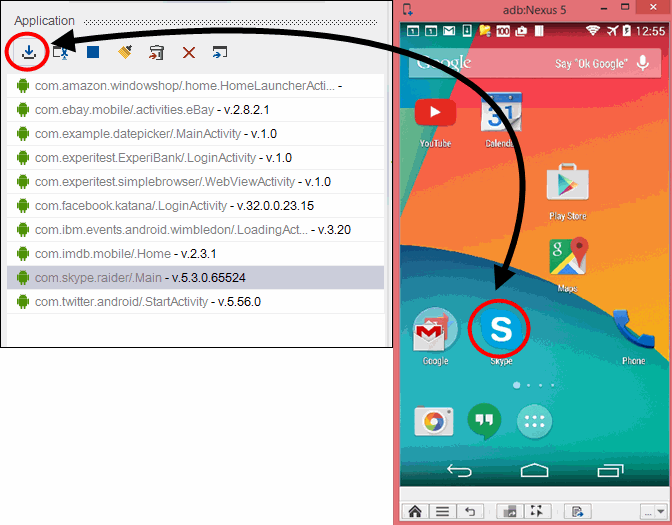Tap the 12:55 clock in status bar
Viewport: 672px width, 525px height.
pos(650,31)
